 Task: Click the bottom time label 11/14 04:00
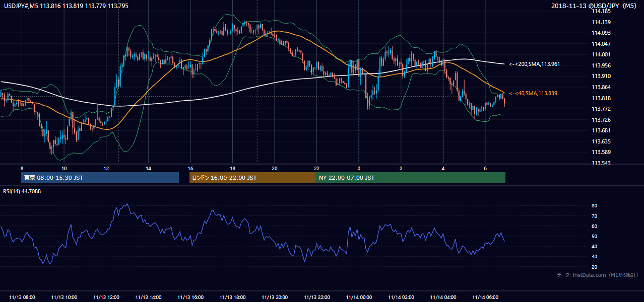coord(443,297)
